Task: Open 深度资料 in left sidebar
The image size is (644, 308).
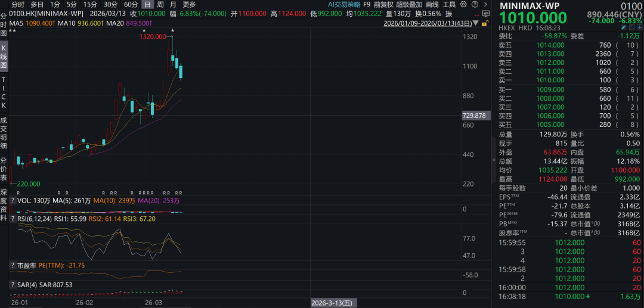Action: click(4, 206)
